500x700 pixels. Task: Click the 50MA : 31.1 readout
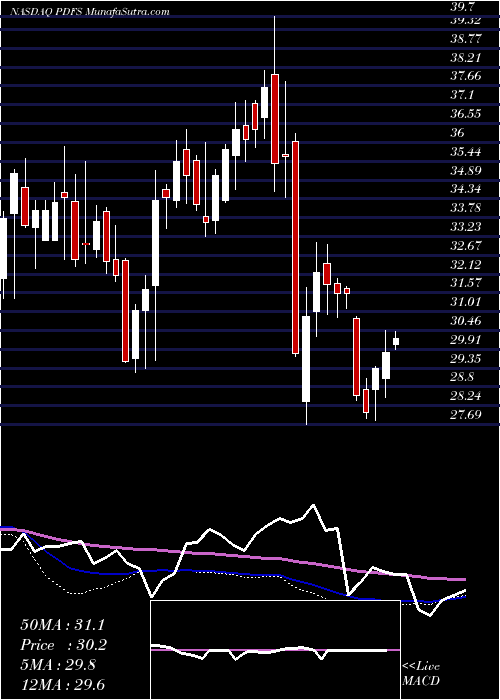63,625
